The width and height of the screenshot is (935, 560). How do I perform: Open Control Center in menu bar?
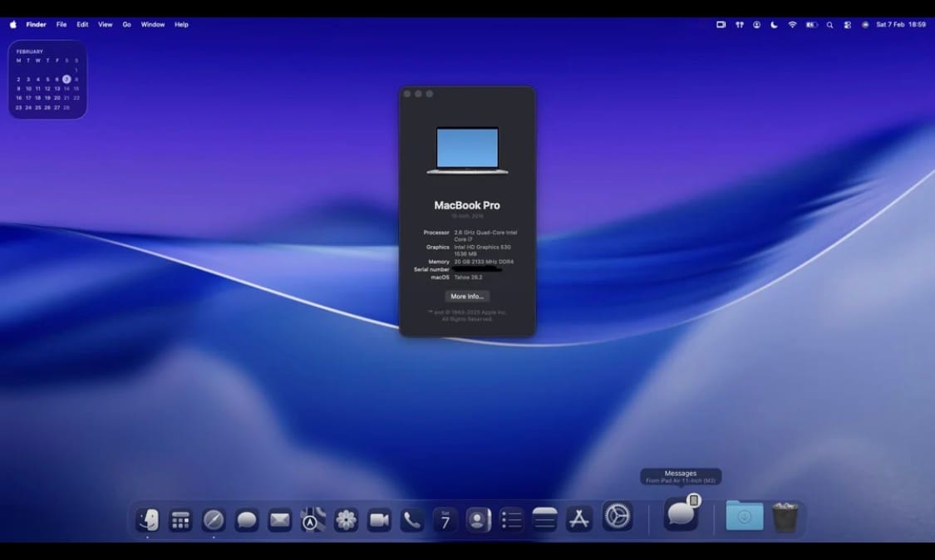(848, 25)
